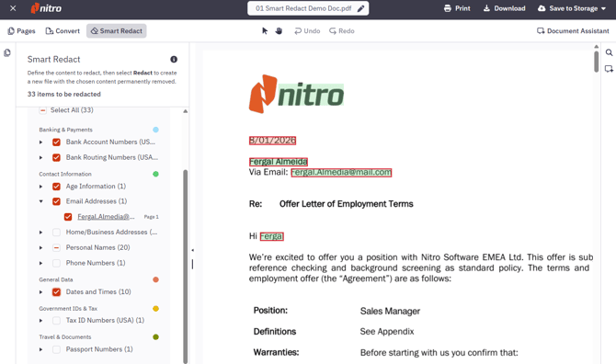Close the document with the X icon
Screen dimensions: 616x364
click(x=13, y=8)
